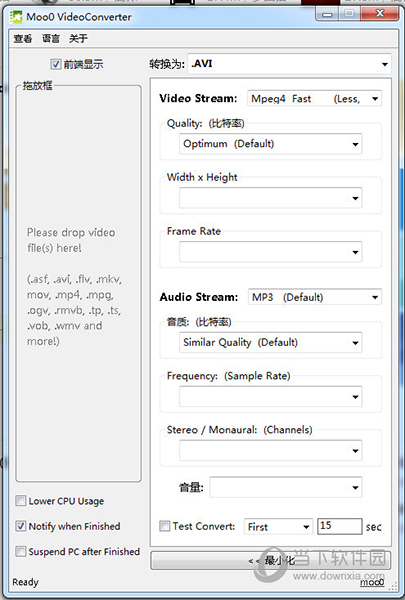Open the Similar Quality (Default) audio dropdown

pyautogui.click(x=271, y=342)
